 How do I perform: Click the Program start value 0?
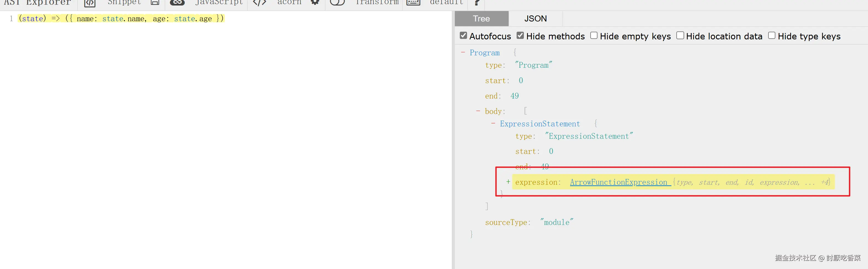[520, 81]
